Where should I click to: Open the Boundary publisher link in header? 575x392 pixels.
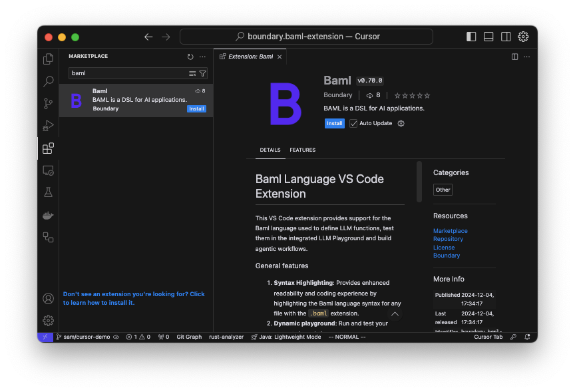tap(337, 95)
